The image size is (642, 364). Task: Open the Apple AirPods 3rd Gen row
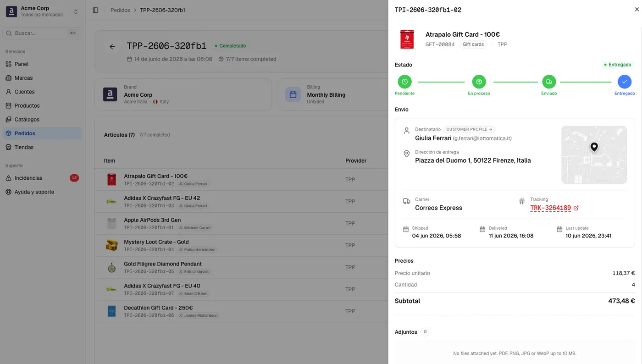(241, 223)
